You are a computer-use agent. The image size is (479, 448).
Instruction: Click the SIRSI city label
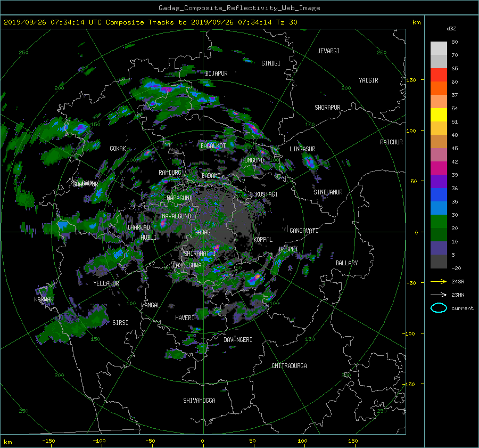point(120,323)
